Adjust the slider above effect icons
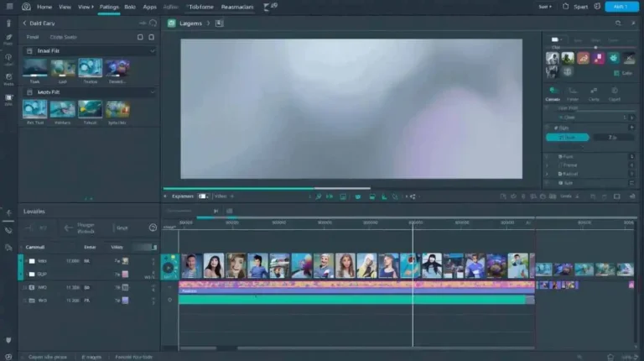 click(x=595, y=48)
